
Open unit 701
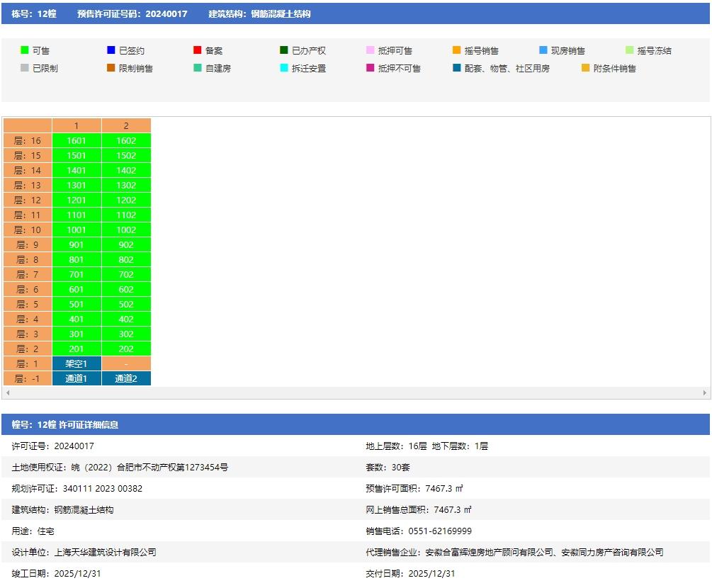tap(77, 275)
